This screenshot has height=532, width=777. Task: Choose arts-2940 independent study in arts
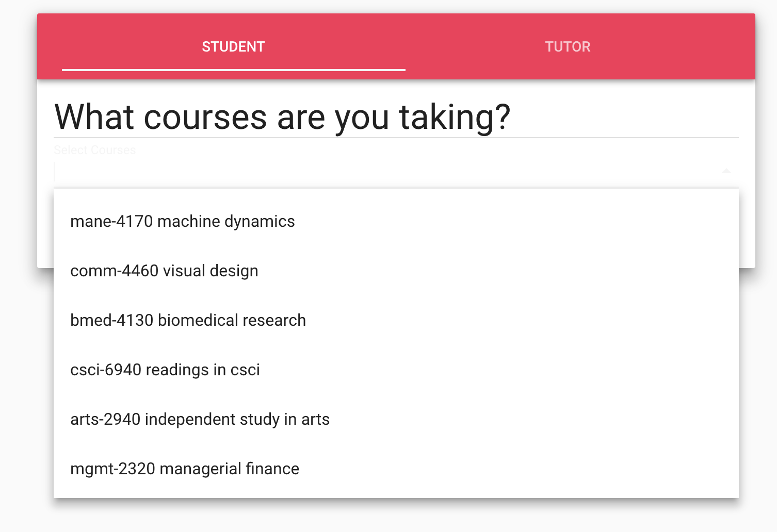(200, 419)
